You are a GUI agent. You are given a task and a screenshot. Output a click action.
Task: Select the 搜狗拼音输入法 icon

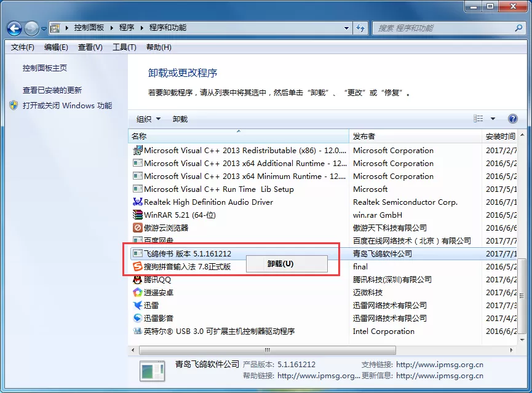pyautogui.click(x=137, y=266)
